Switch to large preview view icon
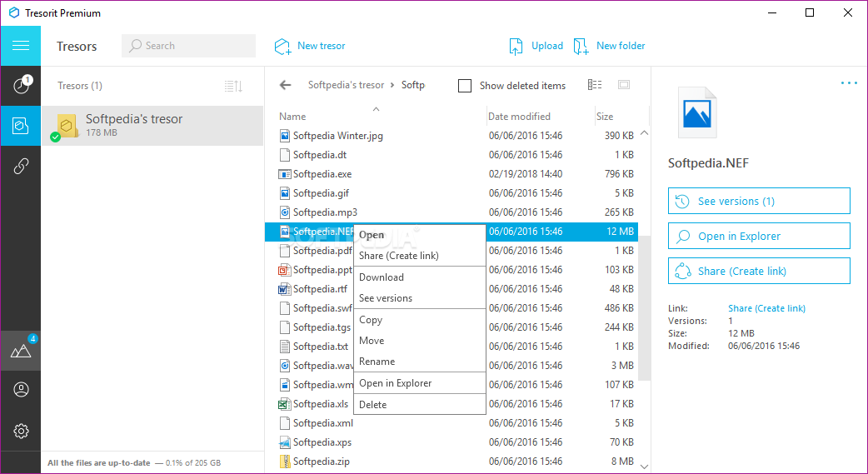The image size is (868, 474). [x=624, y=85]
